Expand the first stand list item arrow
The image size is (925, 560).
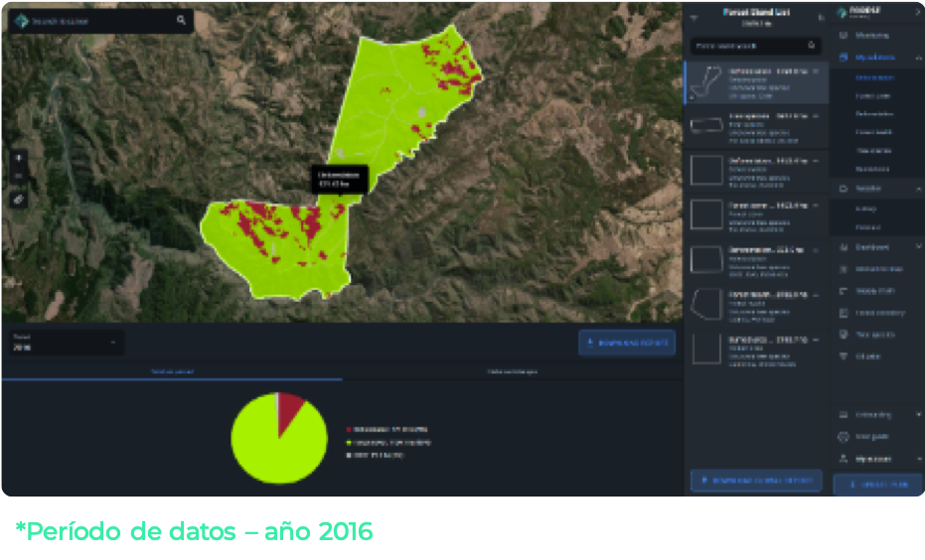click(816, 71)
